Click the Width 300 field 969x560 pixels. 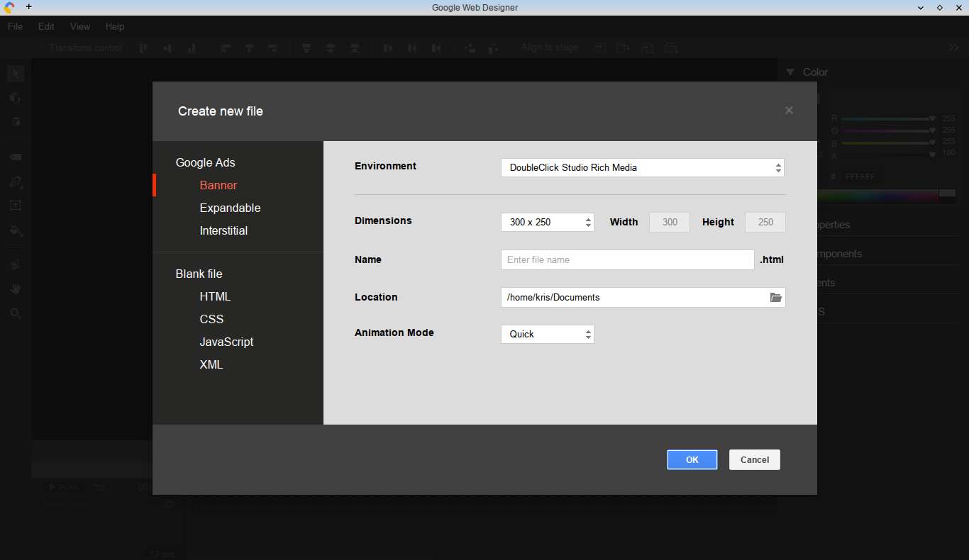(x=670, y=223)
